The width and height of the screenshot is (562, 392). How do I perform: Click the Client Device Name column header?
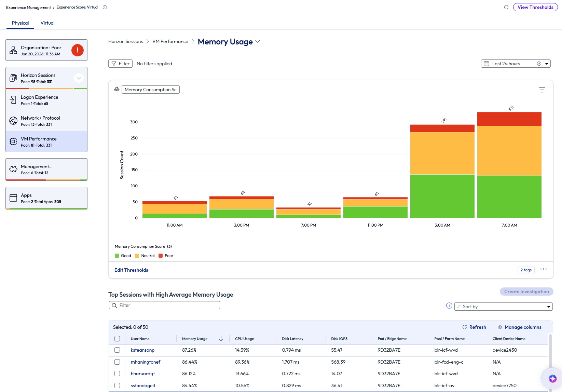(509, 339)
